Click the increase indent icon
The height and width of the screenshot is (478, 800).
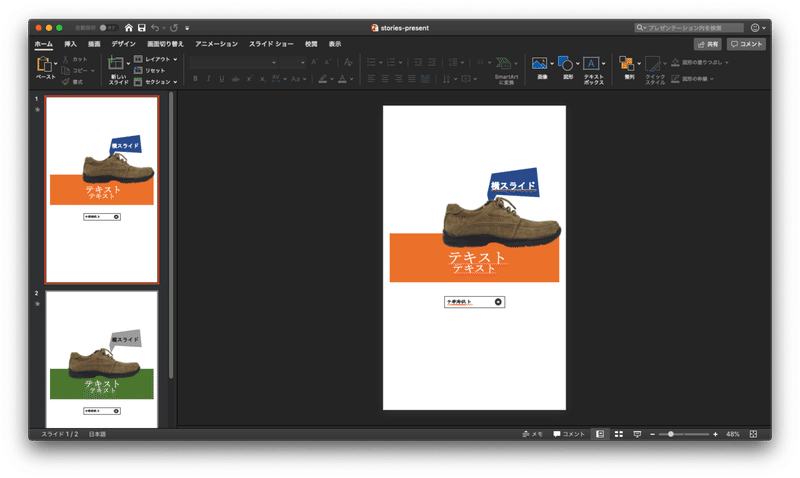click(x=432, y=62)
